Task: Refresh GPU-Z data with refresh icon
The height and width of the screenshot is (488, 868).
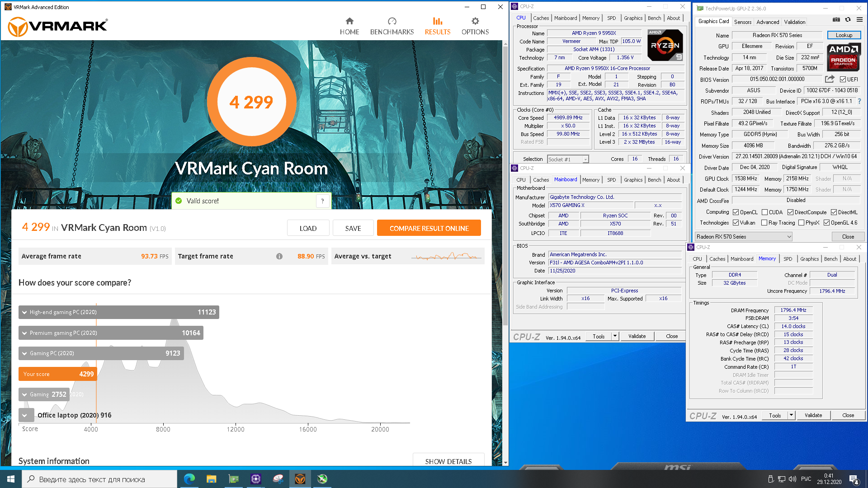Action: 848,20
